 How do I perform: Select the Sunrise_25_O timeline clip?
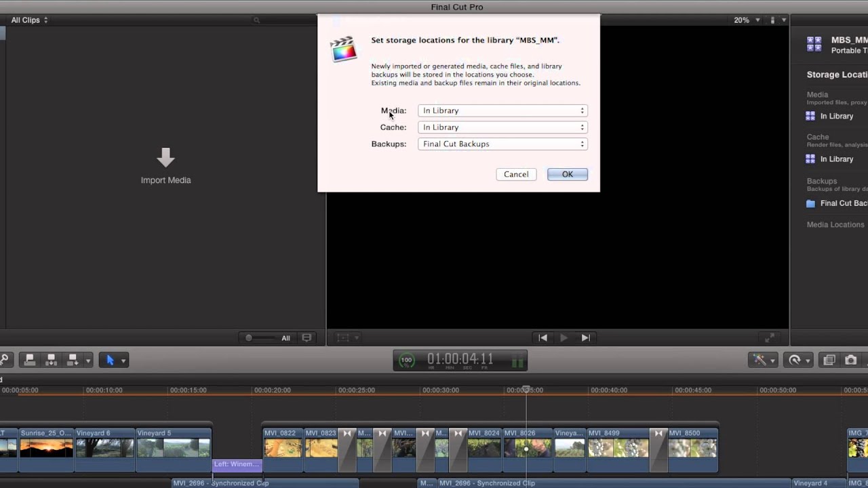(46, 450)
